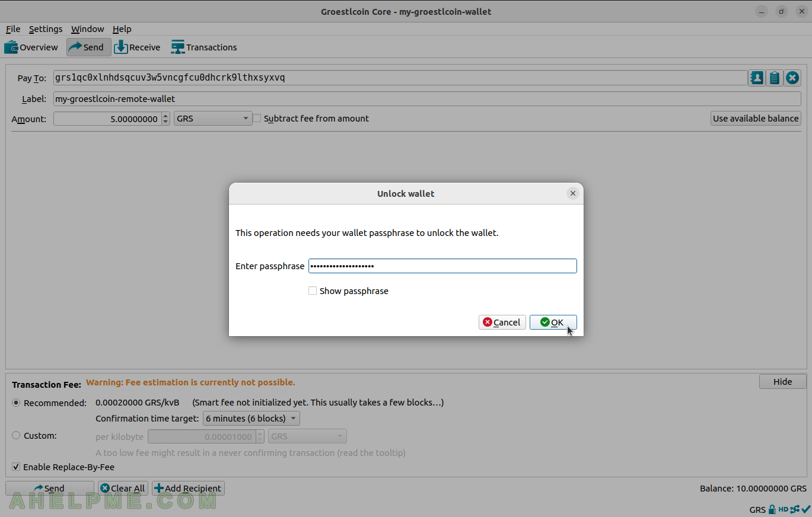Hide the transaction fee panel
Image resolution: width=812 pixels, height=517 pixels.
tap(782, 382)
